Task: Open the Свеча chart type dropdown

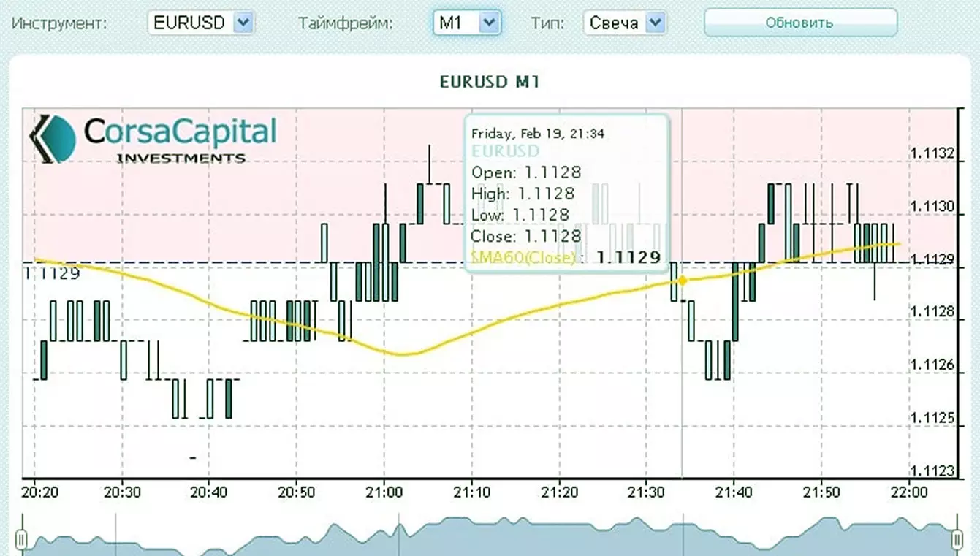Action: click(625, 23)
